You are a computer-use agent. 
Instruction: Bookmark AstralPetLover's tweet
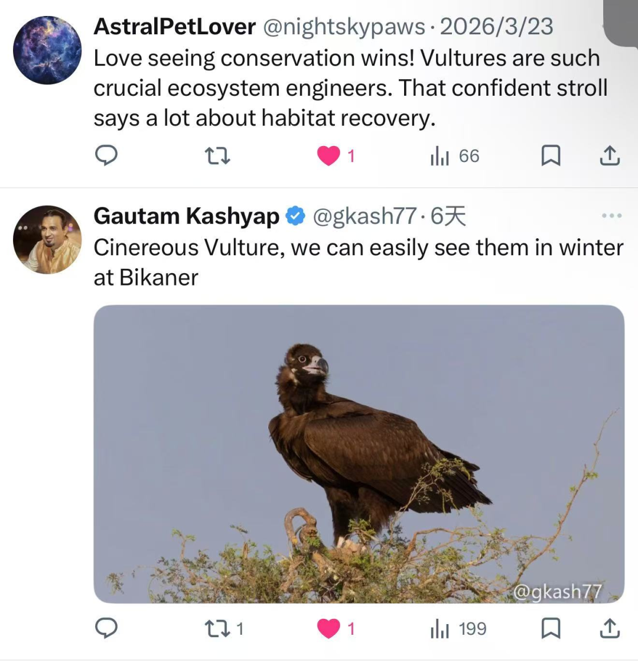pos(551,156)
